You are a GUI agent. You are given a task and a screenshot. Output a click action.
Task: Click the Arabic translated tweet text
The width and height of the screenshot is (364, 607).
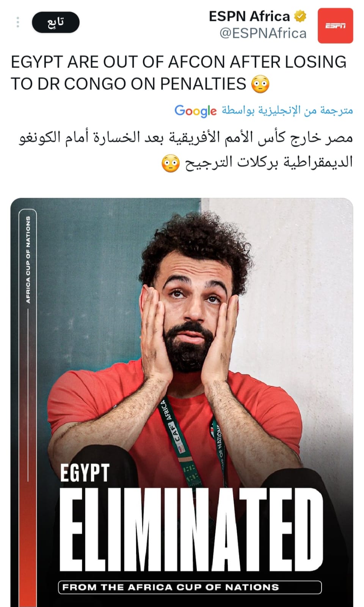pyautogui.click(x=186, y=150)
